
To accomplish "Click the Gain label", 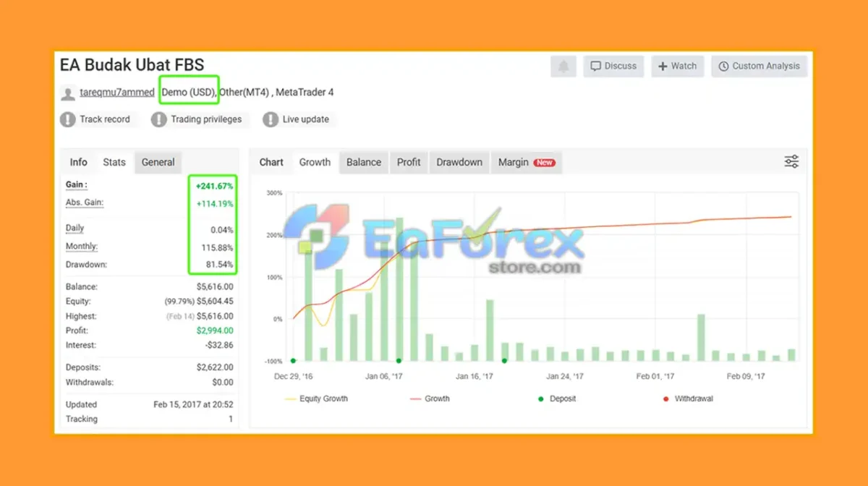I will coord(77,185).
